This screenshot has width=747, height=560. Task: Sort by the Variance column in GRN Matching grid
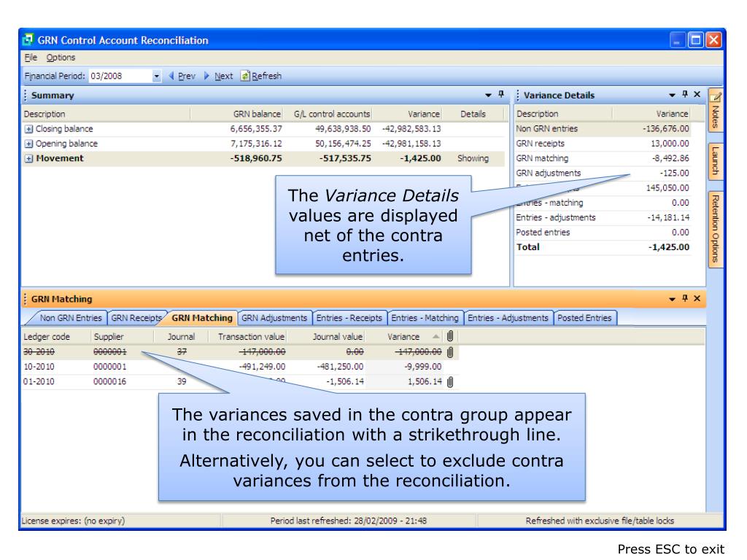pyautogui.click(x=403, y=337)
